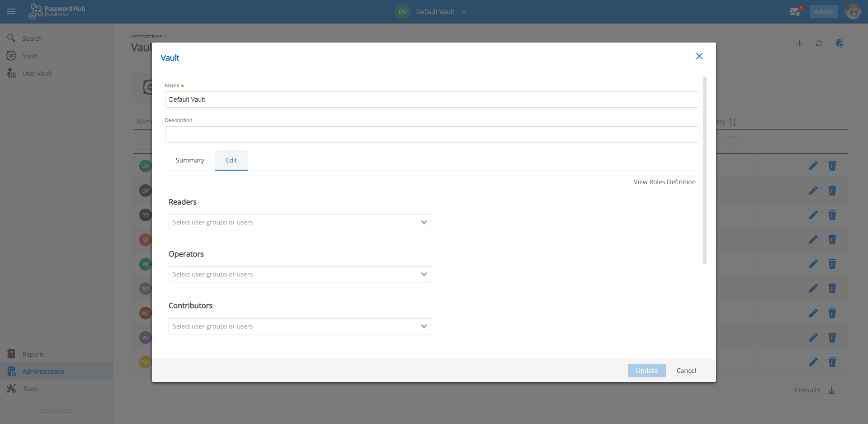Image resolution: width=868 pixels, height=424 pixels.
Task: Open the View Roles Definition link
Action: point(664,182)
